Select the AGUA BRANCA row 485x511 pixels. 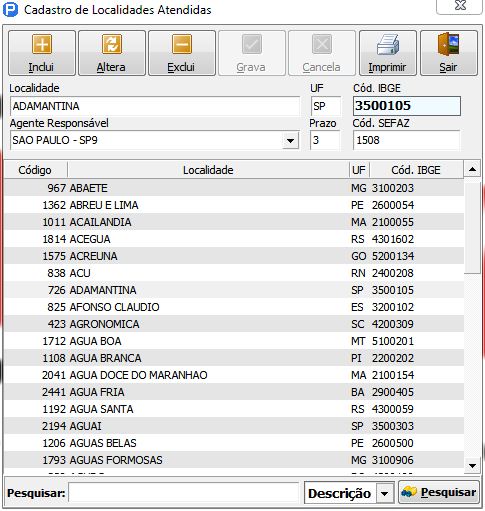(x=234, y=358)
